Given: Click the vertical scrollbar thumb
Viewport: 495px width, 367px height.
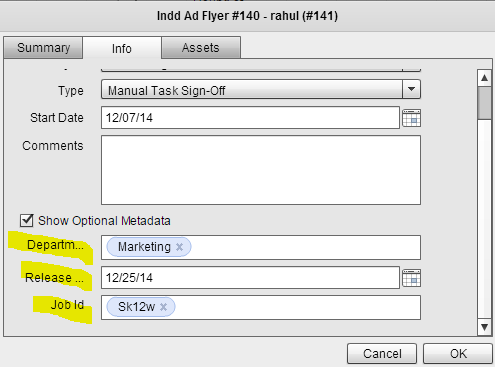Looking at the screenshot, I should (484, 103).
